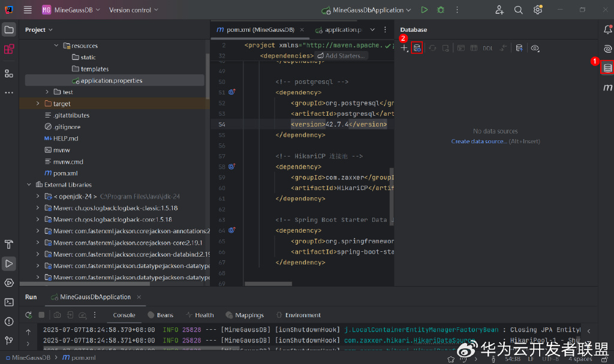Click the Create data source link
The height and width of the screenshot is (364, 614).
pos(479,142)
